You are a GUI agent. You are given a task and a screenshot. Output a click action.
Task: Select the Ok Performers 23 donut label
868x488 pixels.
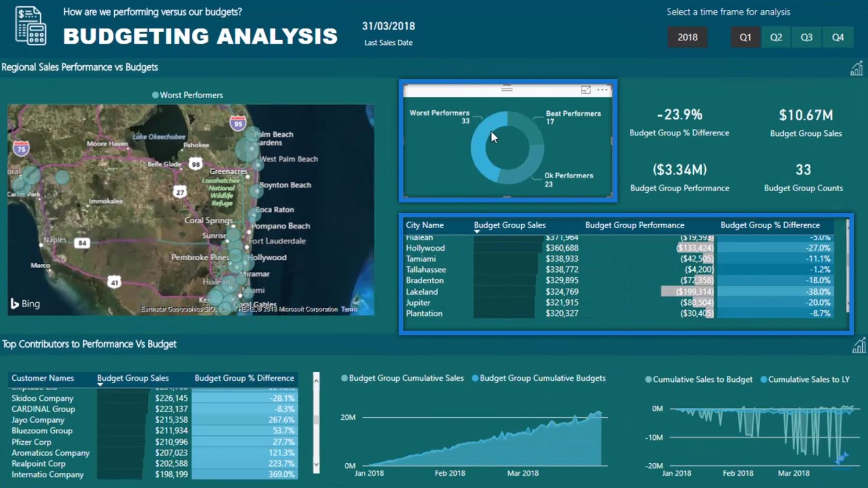(x=568, y=180)
